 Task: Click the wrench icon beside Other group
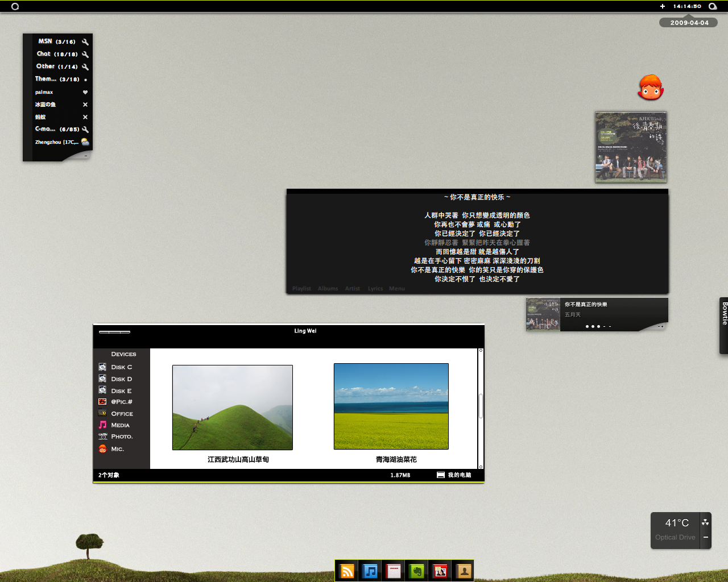click(85, 66)
